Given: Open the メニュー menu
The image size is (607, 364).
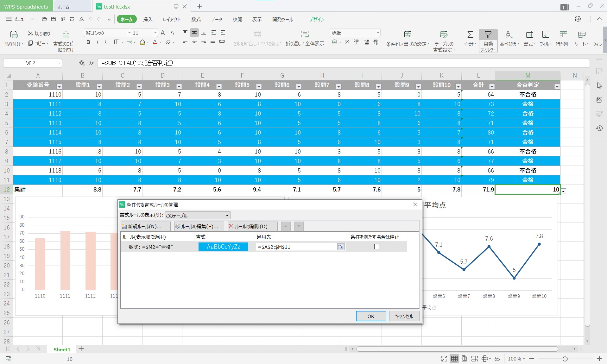Looking at the screenshot, I should point(20,19).
